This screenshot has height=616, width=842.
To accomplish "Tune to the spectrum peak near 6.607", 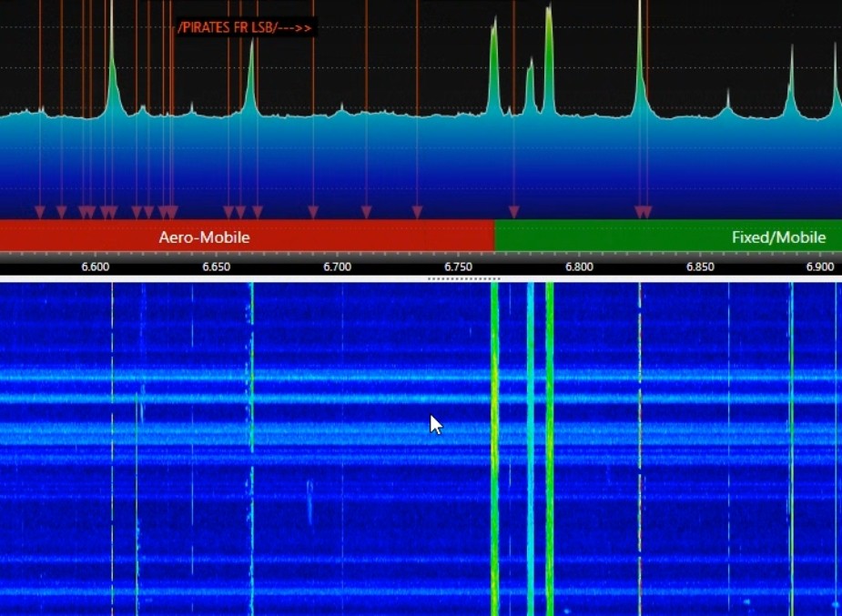I will 112,65.
